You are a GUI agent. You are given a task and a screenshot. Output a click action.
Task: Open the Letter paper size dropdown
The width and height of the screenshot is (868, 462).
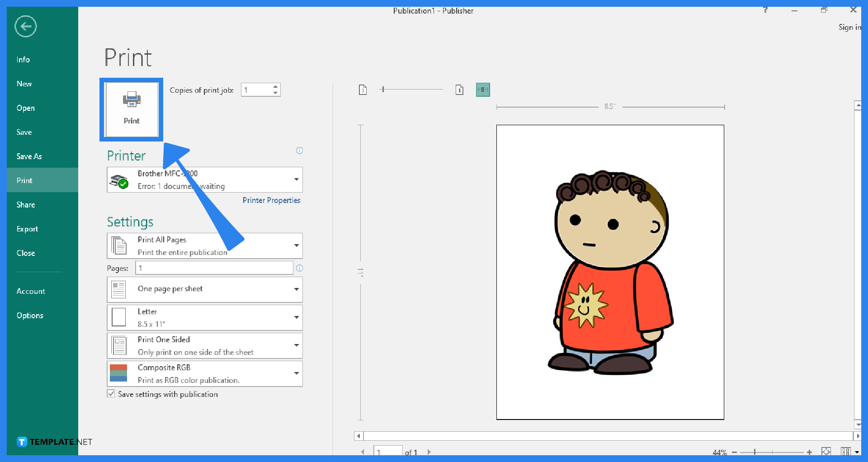point(296,317)
